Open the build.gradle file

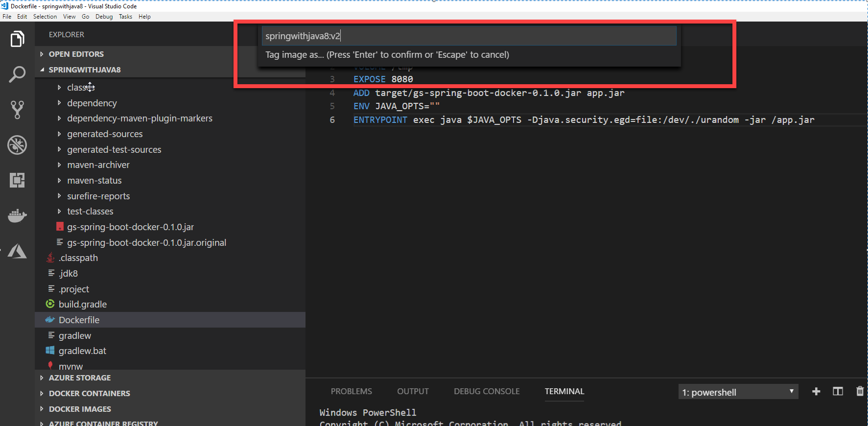click(83, 304)
